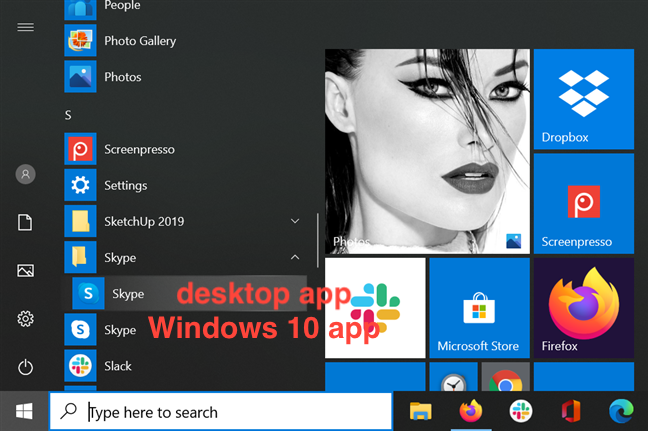Viewport: 648px width, 431px height.
Task: Focus the Type here to search box
Action: tap(221, 412)
